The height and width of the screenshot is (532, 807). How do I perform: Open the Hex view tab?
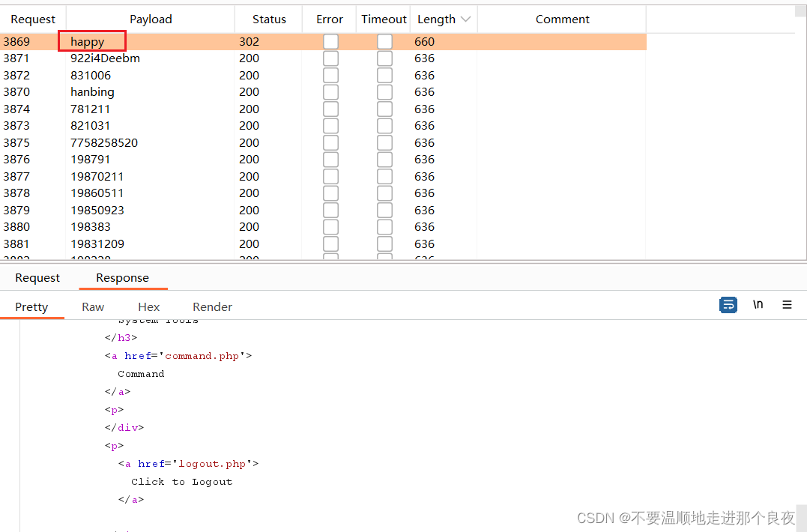[x=149, y=307]
